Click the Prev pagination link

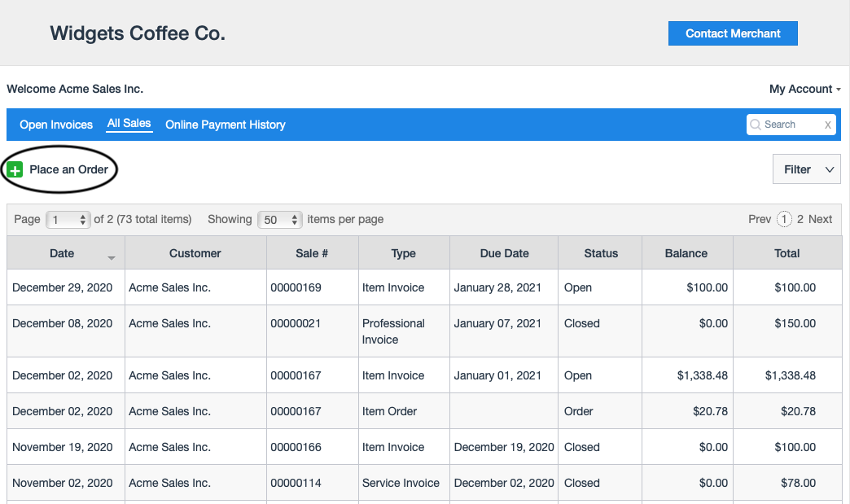point(759,219)
